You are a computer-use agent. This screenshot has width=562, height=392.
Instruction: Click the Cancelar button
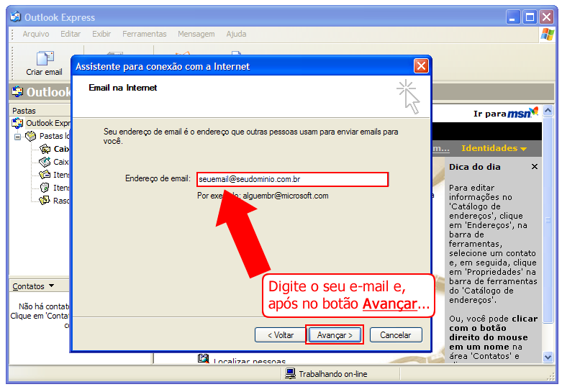[396, 335]
